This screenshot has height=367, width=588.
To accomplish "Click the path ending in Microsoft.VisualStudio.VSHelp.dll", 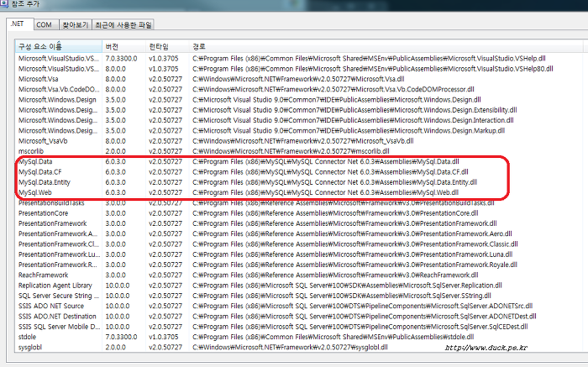I will coord(369,59).
